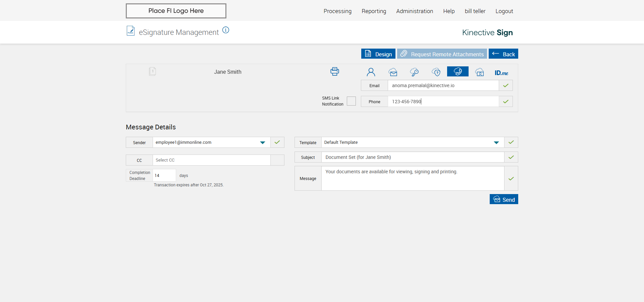Screen dimensions: 644x302
Task: Click into the Subject text field
Action: 413,157
